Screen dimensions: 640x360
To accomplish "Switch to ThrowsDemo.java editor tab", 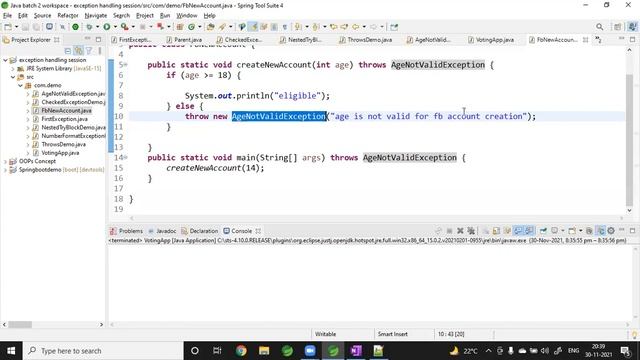I will [x=366, y=40].
